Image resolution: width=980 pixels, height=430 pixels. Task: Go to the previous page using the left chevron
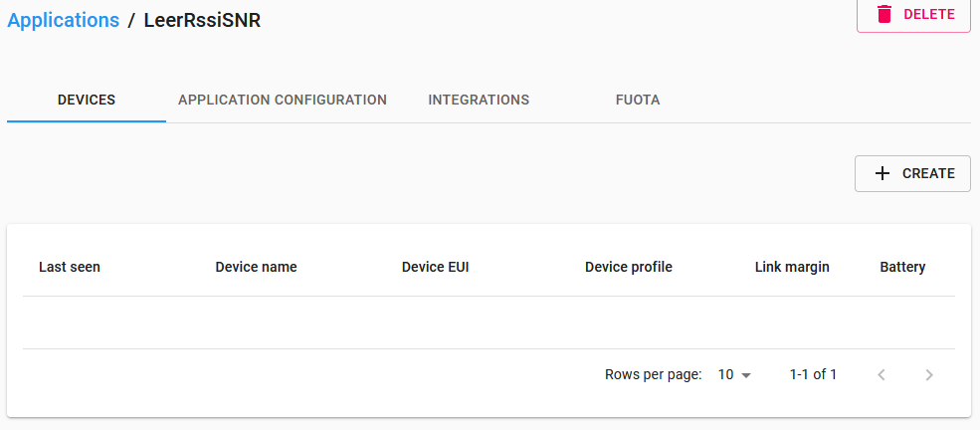pyautogui.click(x=882, y=375)
